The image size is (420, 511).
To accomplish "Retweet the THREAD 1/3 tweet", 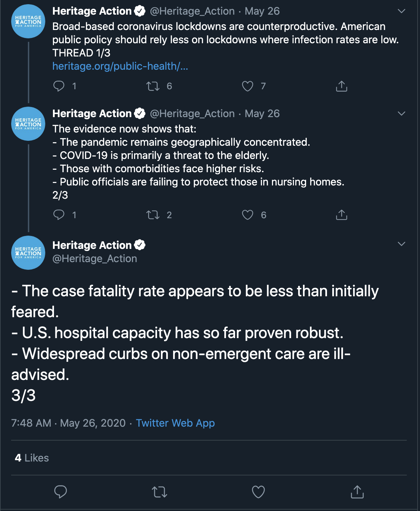I will pos(153,86).
